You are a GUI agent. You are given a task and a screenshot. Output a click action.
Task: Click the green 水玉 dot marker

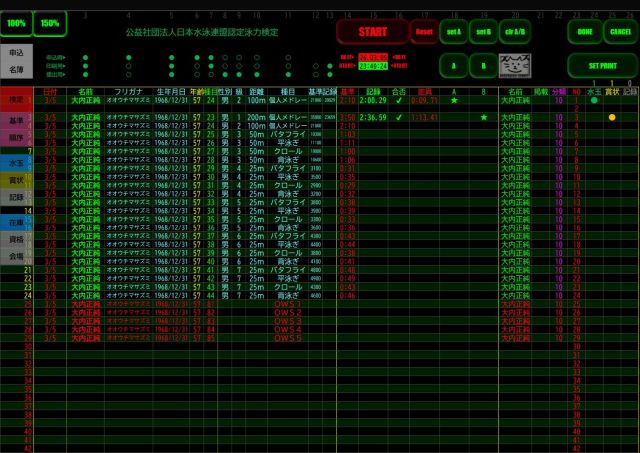pos(593,100)
